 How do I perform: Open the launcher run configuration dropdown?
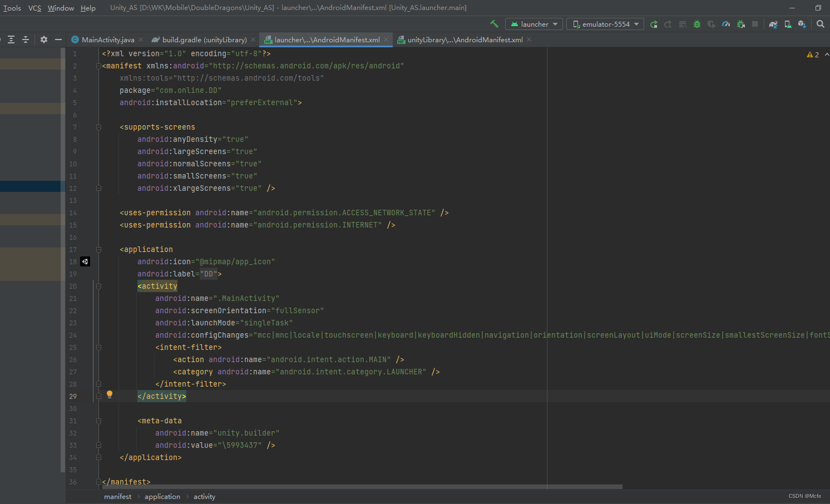[x=533, y=24]
